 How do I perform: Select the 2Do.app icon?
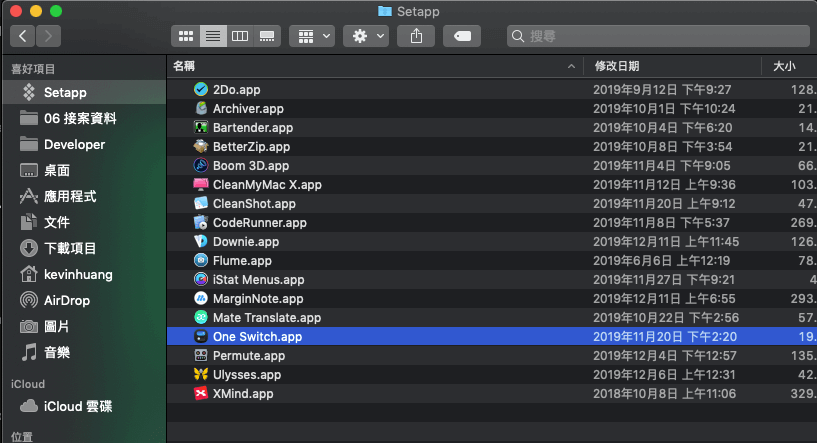[201, 90]
